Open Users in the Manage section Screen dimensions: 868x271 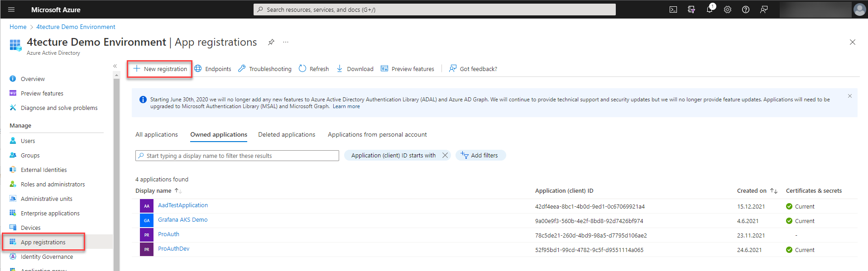click(28, 141)
